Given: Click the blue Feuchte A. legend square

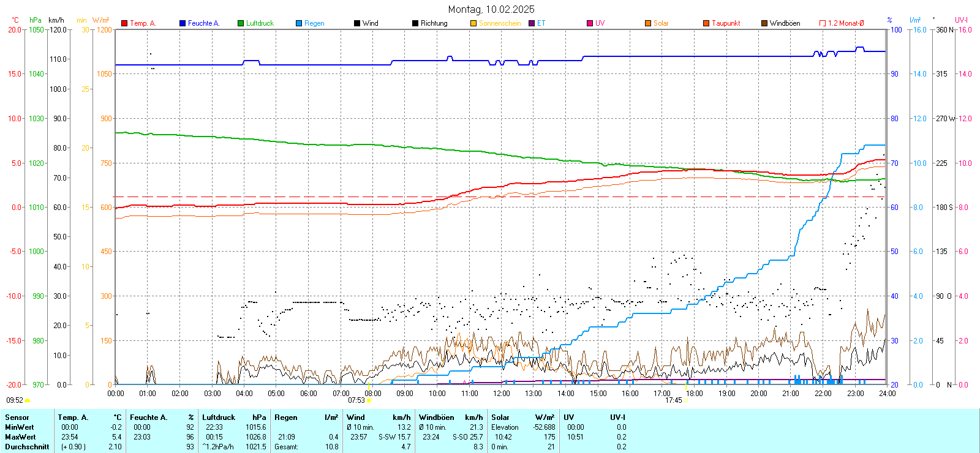Looking at the screenshot, I should [183, 23].
